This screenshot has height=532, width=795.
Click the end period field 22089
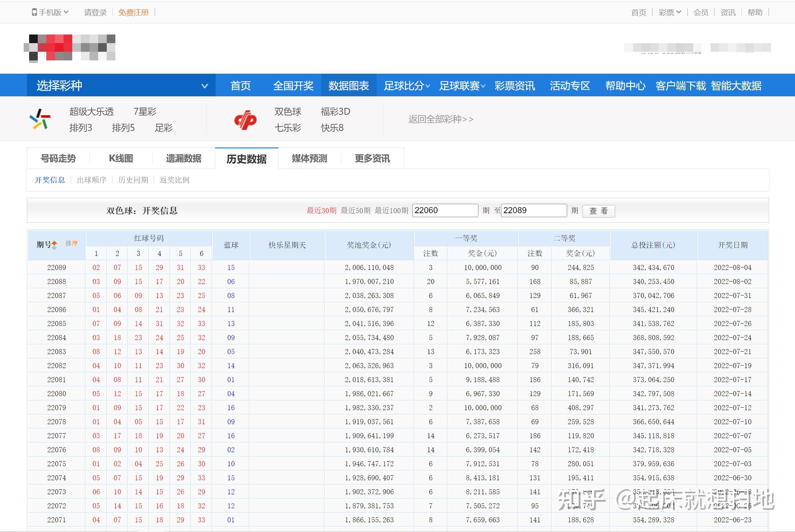click(x=534, y=210)
